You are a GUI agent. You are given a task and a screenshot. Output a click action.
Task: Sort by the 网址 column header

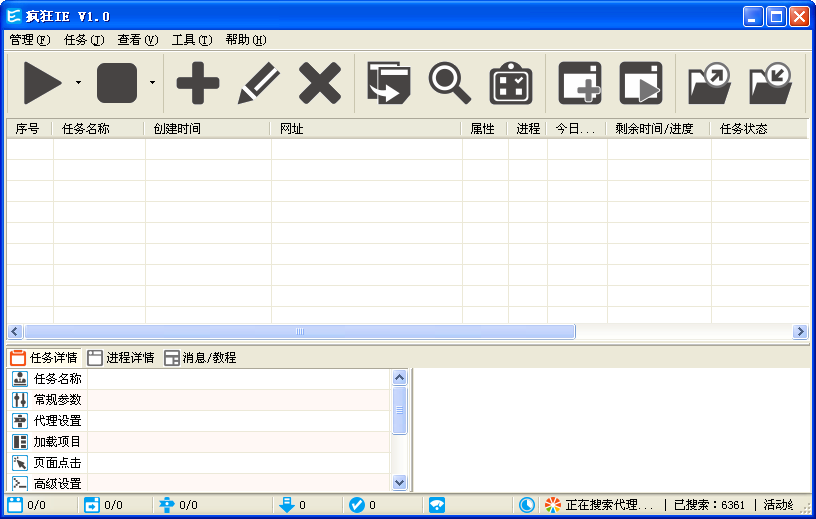click(x=366, y=129)
